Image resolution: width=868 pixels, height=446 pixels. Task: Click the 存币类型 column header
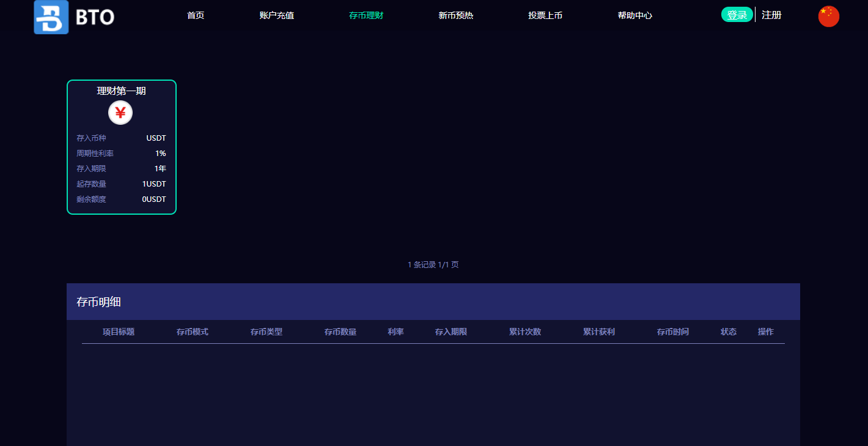coord(267,332)
